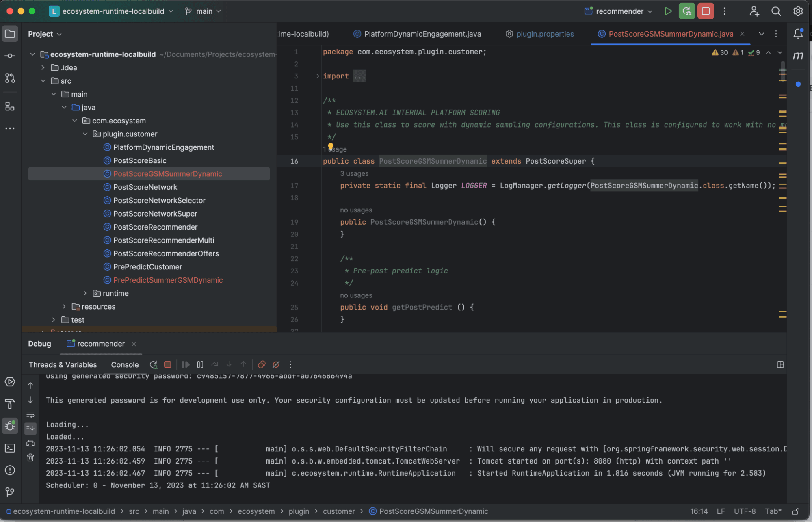The image size is (812, 522).
Task: Open the Terminal tool window
Action: click(x=10, y=448)
